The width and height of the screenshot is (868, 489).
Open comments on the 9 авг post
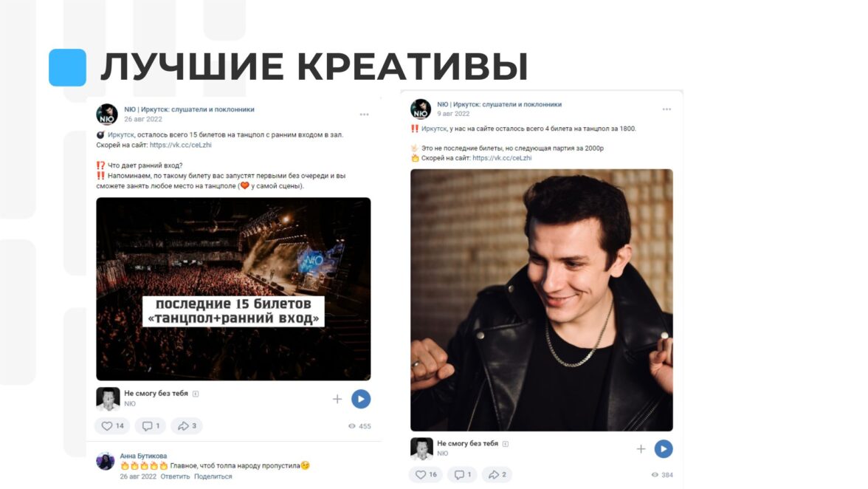[462, 475]
